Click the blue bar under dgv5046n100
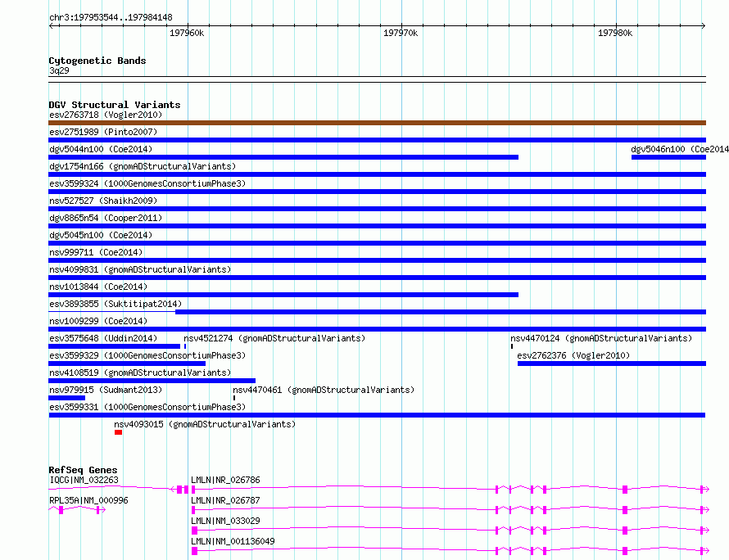Screen dimensions: 729x560 (668, 157)
